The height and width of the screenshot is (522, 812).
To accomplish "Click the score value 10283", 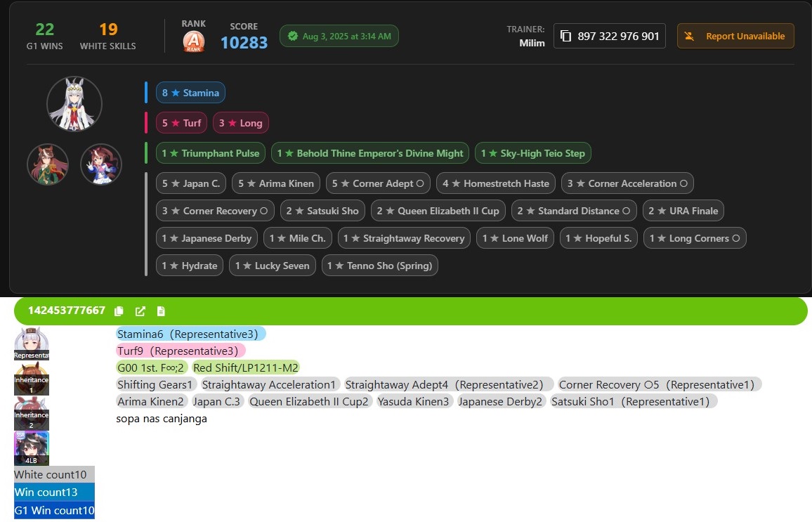I will [x=244, y=42].
